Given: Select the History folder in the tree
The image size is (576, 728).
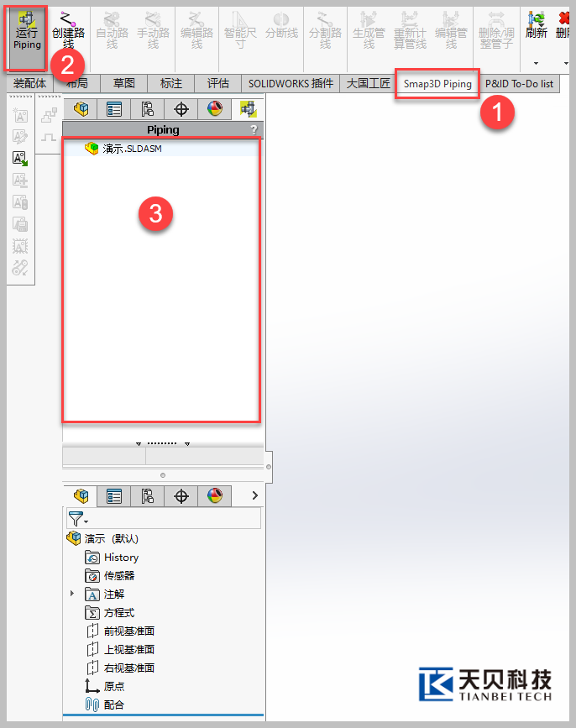Looking at the screenshot, I should [x=112, y=558].
